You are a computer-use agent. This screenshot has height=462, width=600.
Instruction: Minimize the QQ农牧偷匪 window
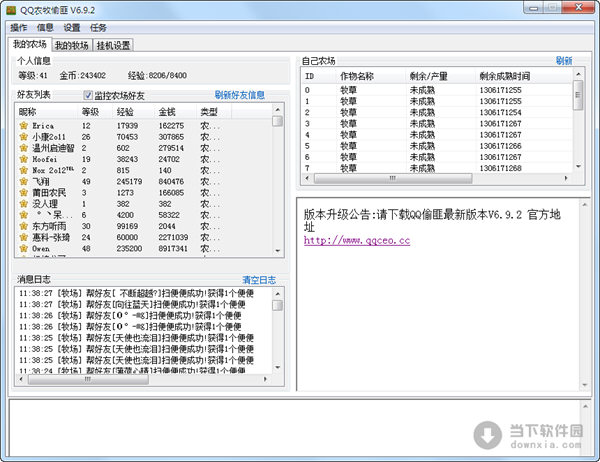coord(533,8)
